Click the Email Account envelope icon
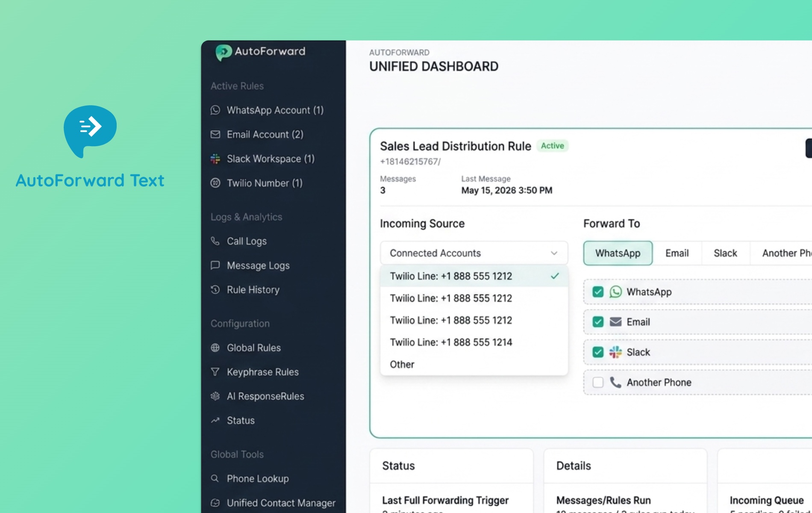This screenshot has width=812, height=513. click(215, 135)
